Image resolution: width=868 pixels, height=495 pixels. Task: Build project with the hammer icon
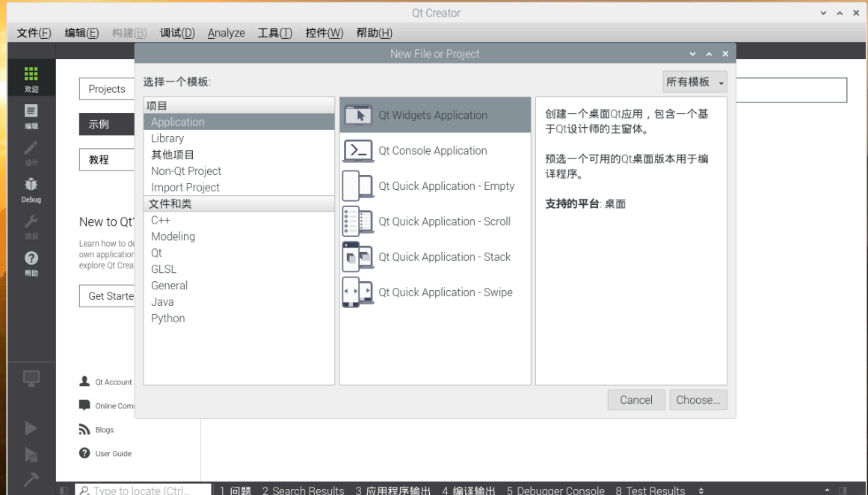(x=31, y=479)
